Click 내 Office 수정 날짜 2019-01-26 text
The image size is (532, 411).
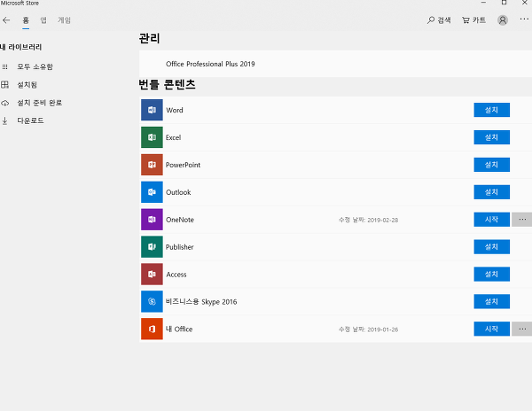369,330
